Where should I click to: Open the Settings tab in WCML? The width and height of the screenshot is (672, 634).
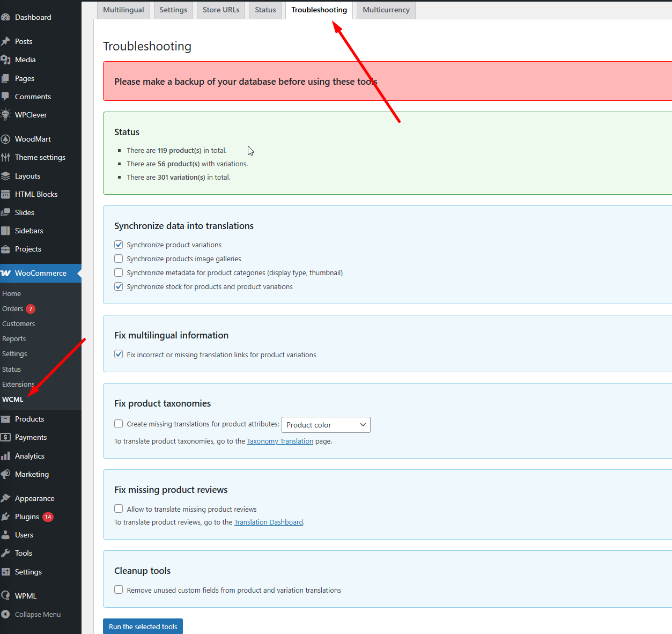click(x=173, y=10)
